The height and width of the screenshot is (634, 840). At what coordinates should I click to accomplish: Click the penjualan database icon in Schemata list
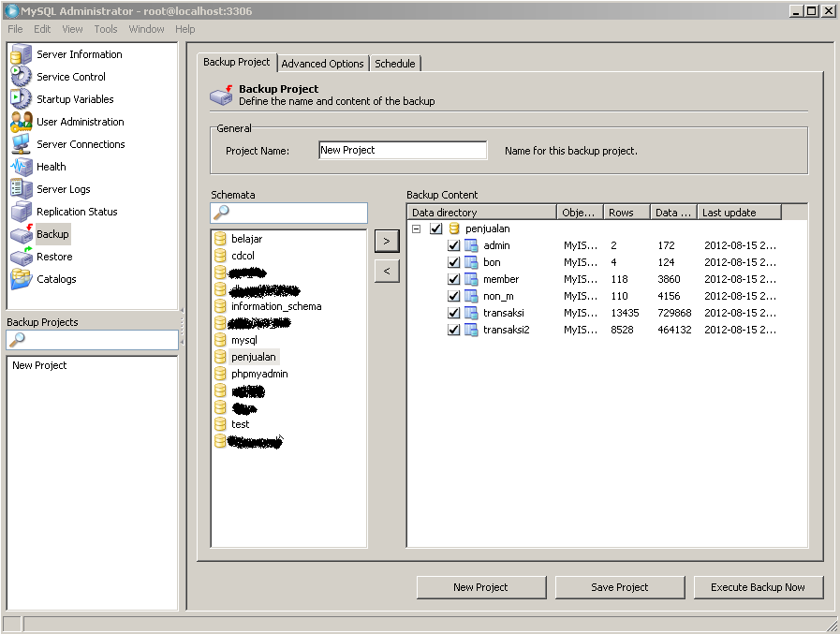click(x=220, y=357)
